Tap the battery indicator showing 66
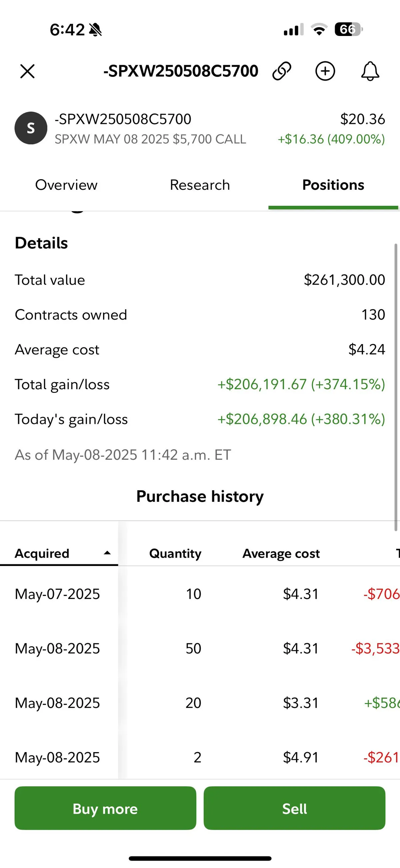 coord(348,29)
